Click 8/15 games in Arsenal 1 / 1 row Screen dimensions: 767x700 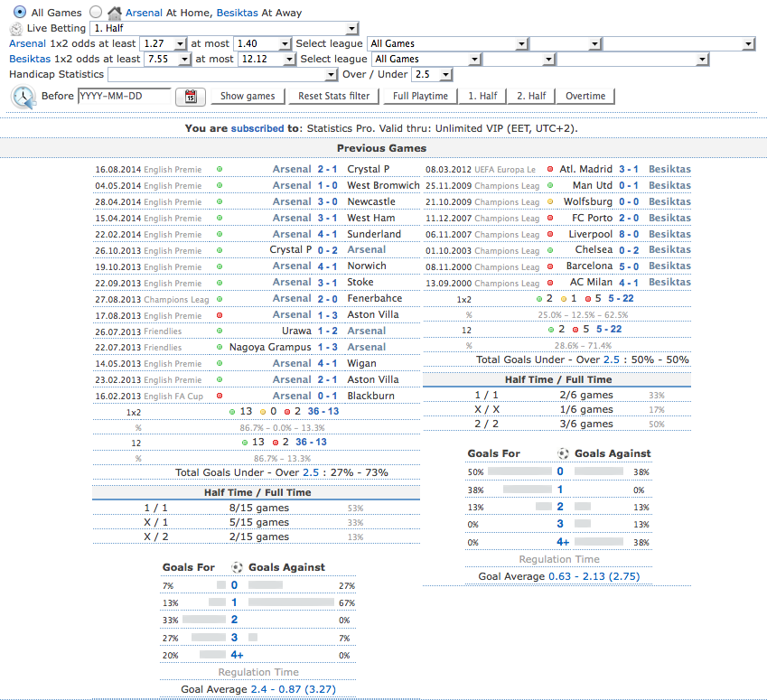coord(259,508)
